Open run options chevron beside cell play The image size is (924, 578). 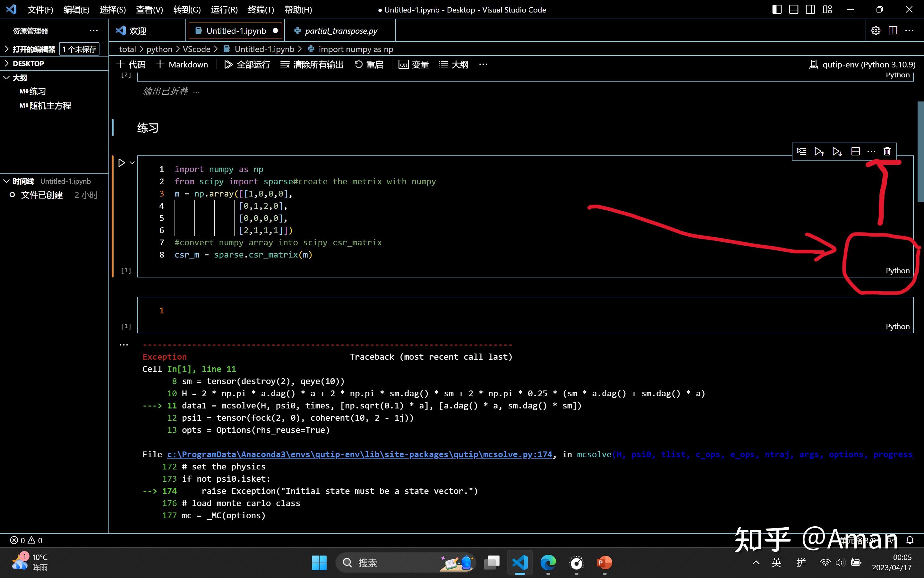[132, 163]
